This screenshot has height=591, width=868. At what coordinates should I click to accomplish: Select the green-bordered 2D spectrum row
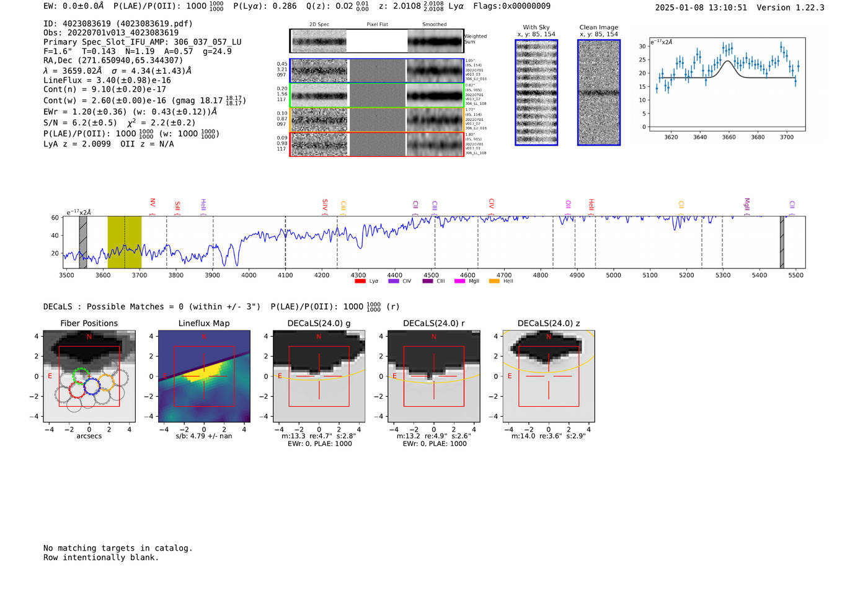[377, 95]
